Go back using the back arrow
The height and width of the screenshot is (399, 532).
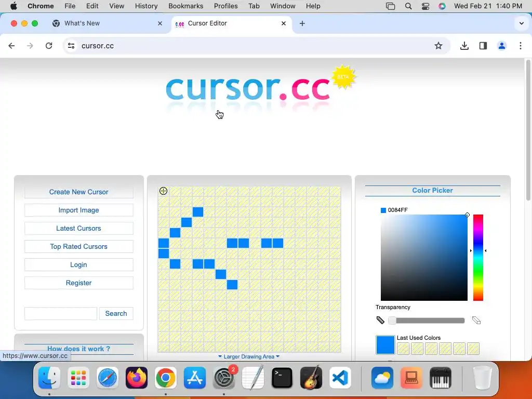(11, 46)
